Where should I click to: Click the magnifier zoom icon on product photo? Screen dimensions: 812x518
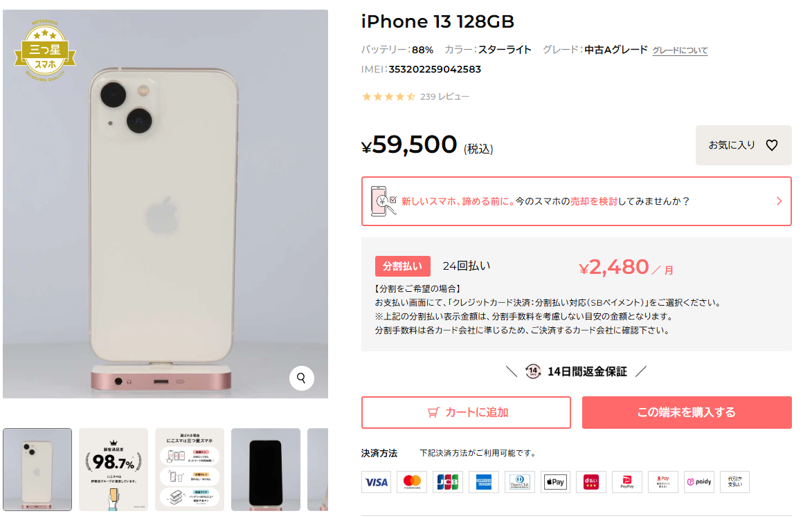tap(301, 378)
